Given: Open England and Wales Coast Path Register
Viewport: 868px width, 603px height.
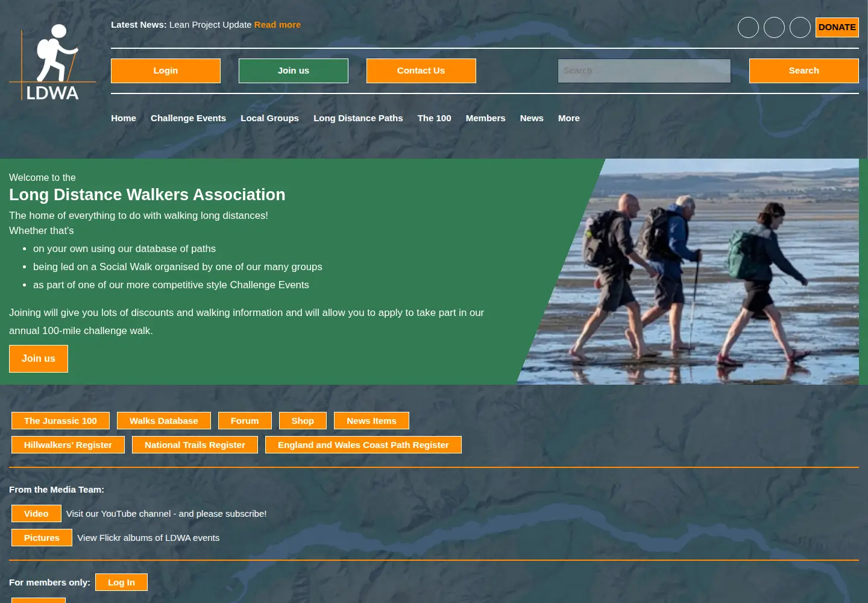Looking at the screenshot, I should (x=363, y=445).
